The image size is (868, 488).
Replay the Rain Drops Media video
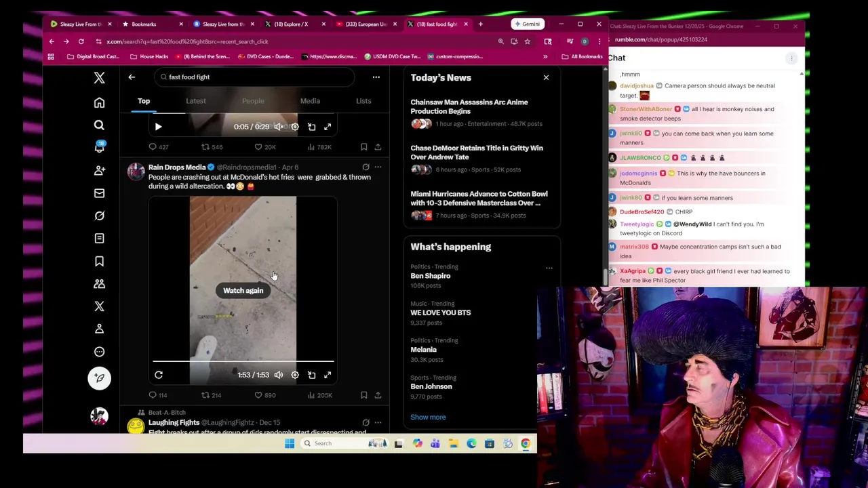pos(158,375)
